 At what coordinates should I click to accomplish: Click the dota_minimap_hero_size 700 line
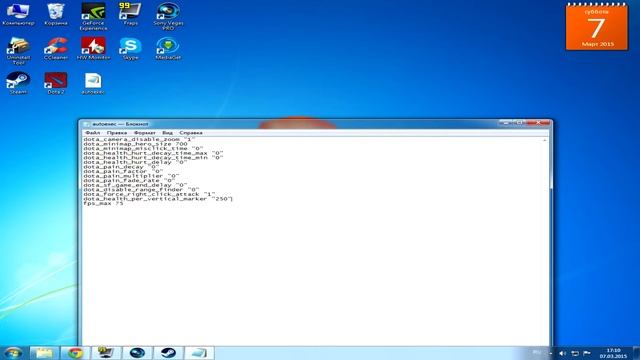click(x=136, y=144)
